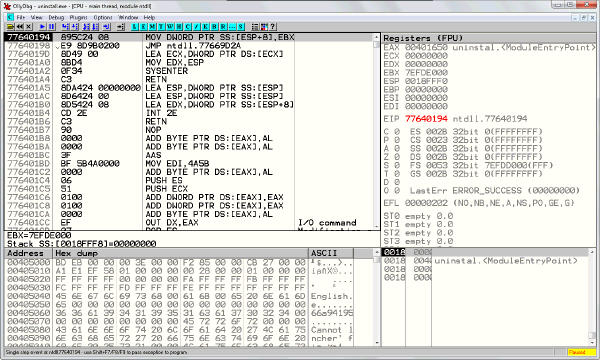Show Run trace with the dots button
Screen dimensions: 600x360
click(x=232, y=27)
